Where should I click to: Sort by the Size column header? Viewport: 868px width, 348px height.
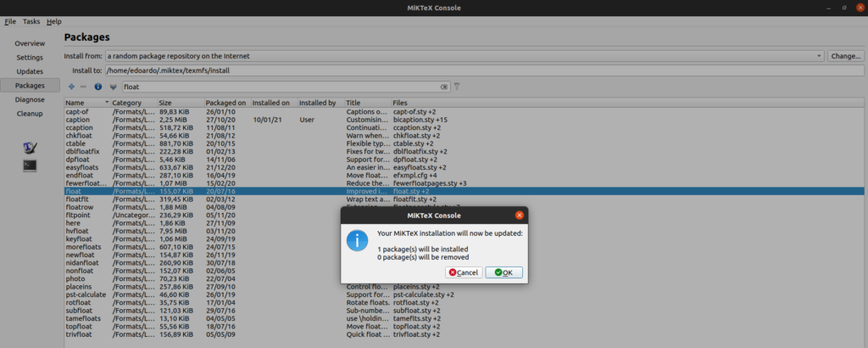[x=181, y=103]
